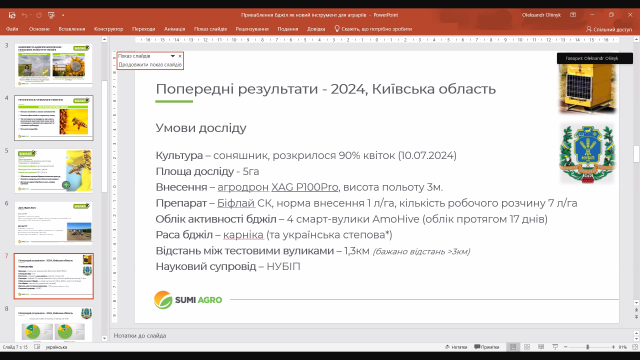The height and width of the screenshot is (360, 640).
Task: Click the underlined word агродрон
Action: point(243,187)
